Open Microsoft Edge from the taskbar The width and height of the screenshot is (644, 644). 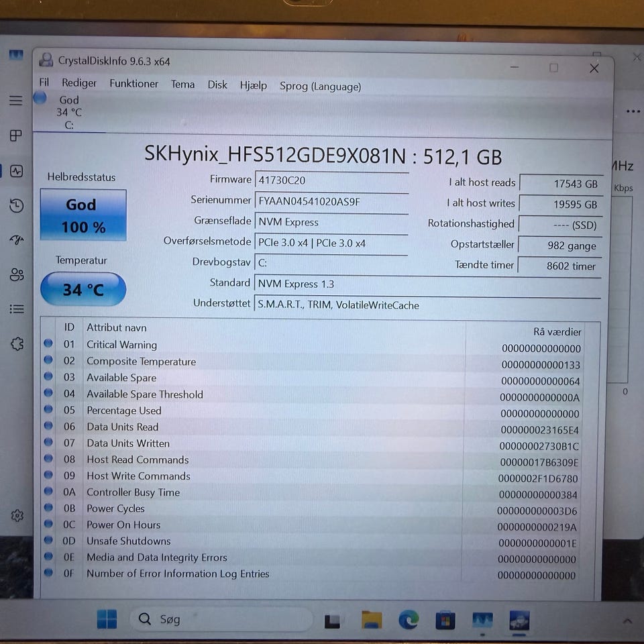[409, 620]
